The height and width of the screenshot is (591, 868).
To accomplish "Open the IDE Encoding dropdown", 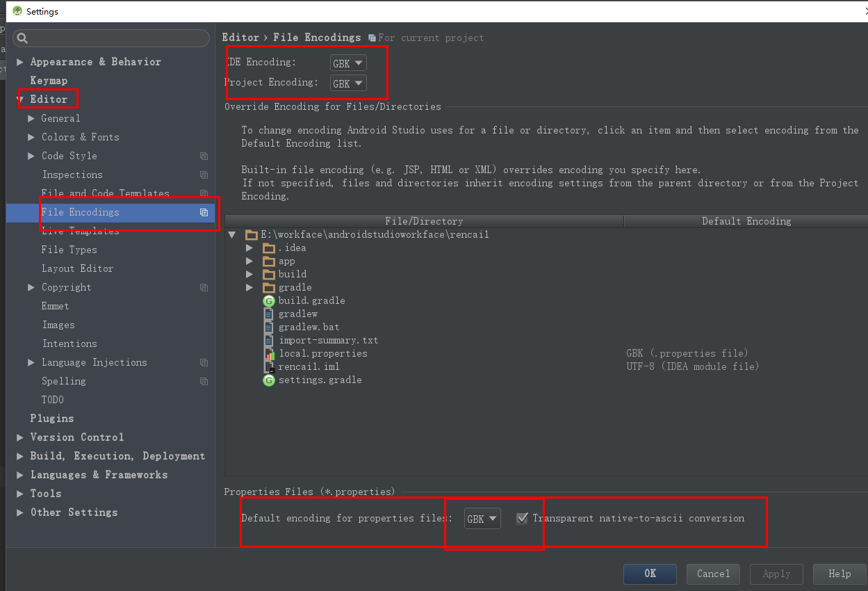I will coord(348,63).
